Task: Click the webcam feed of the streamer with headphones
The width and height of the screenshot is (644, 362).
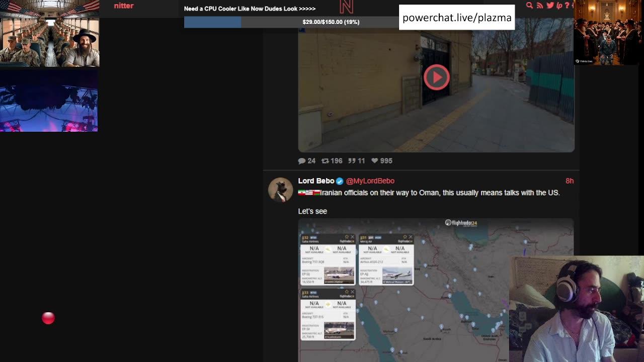Action: [x=577, y=309]
